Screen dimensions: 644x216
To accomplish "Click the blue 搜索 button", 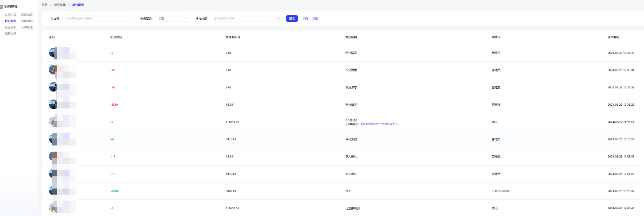I will tap(292, 18).
